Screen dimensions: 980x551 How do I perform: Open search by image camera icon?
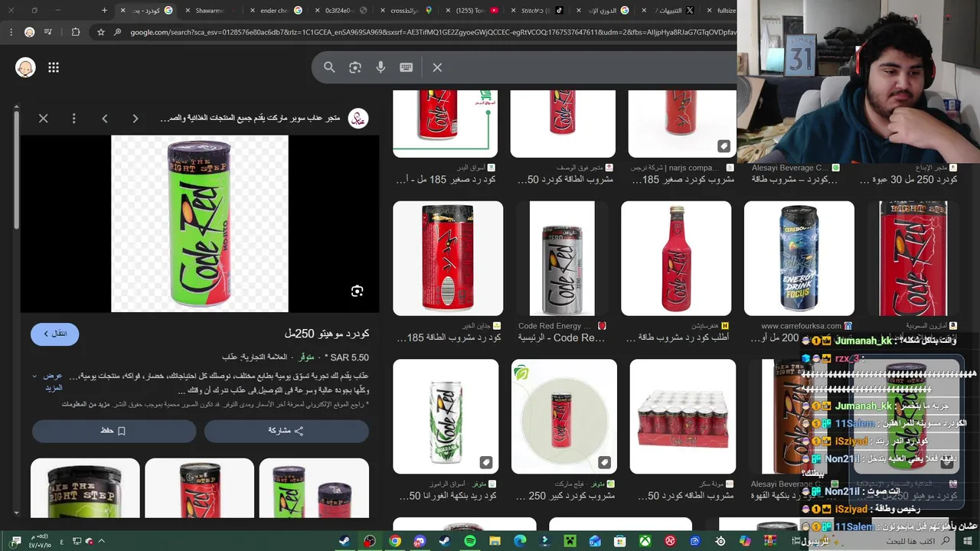[355, 67]
